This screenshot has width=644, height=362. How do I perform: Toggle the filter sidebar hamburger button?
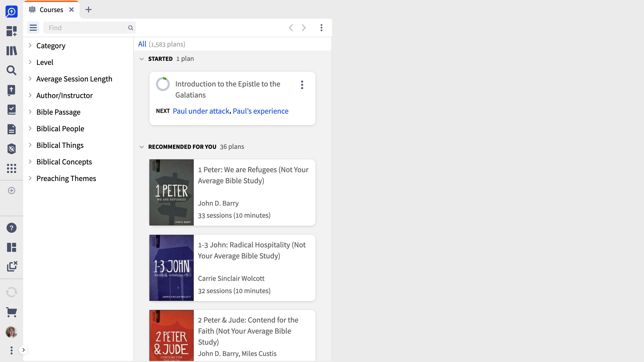(33, 28)
